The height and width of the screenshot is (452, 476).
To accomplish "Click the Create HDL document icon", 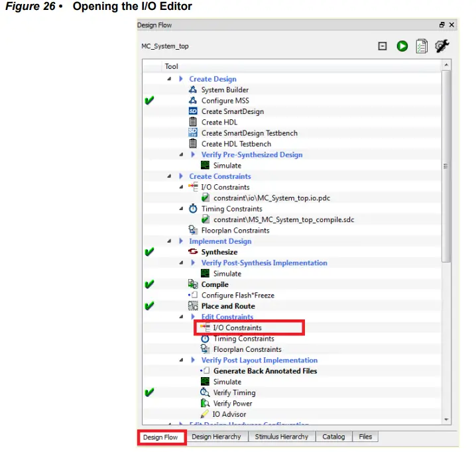I will (x=193, y=122).
